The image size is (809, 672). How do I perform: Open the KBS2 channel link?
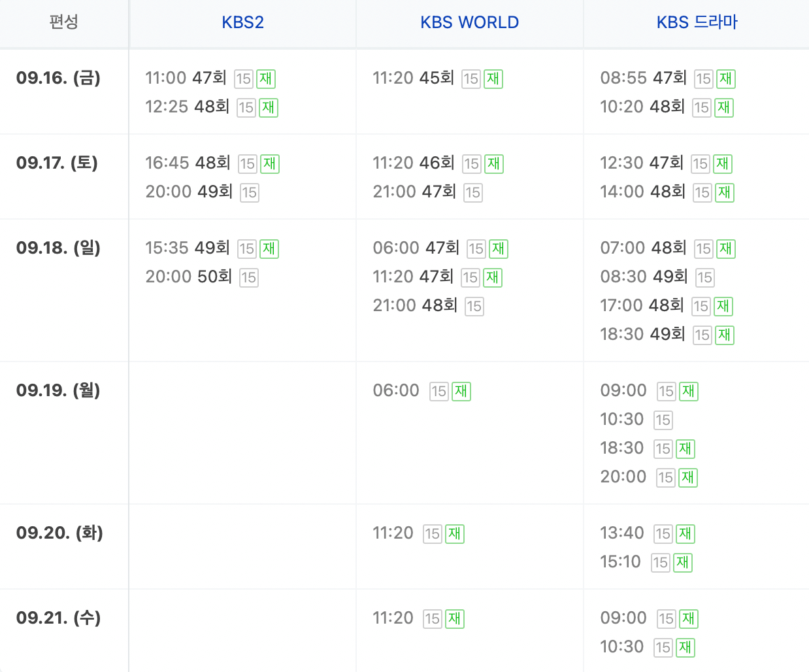[x=242, y=22]
